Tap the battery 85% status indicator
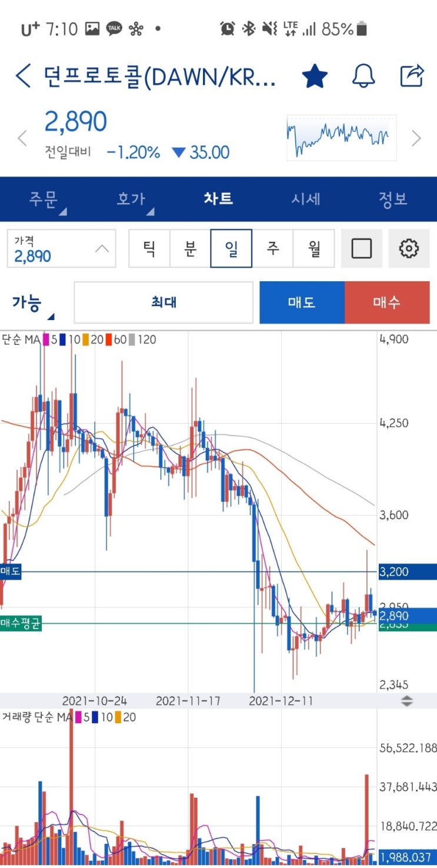This screenshot has height=868, width=437. click(x=344, y=28)
